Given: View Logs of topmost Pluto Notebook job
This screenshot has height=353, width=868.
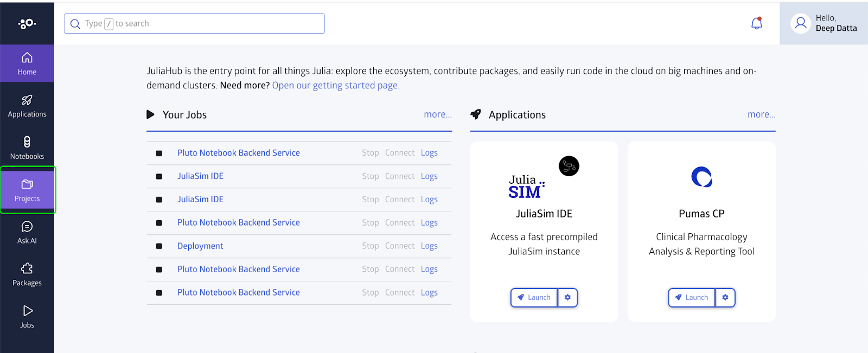Looking at the screenshot, I should click(429, 153).
